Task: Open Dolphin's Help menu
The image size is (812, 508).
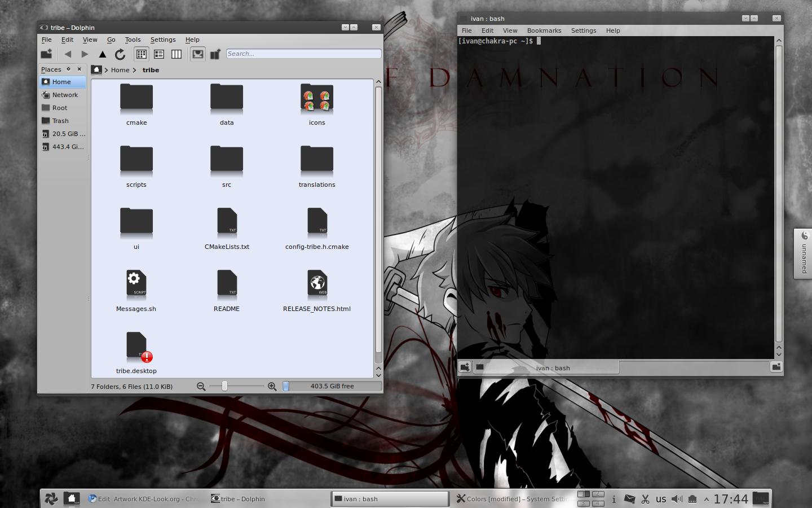Action: 192,40
